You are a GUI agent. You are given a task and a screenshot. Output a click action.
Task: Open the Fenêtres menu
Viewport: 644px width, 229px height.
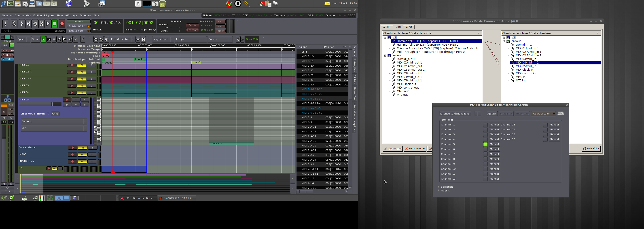coord(85,15)
